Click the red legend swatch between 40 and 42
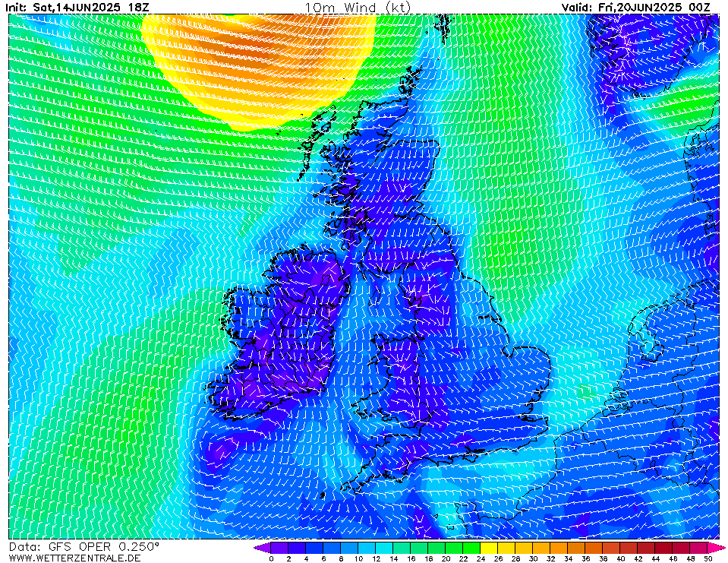 [x=629, y=548]
